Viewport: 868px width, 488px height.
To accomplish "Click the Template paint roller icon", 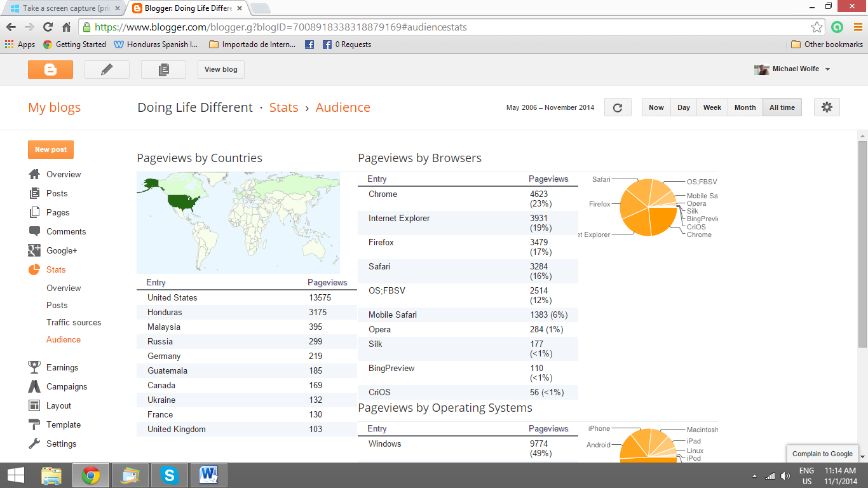I will coord(34,424).
